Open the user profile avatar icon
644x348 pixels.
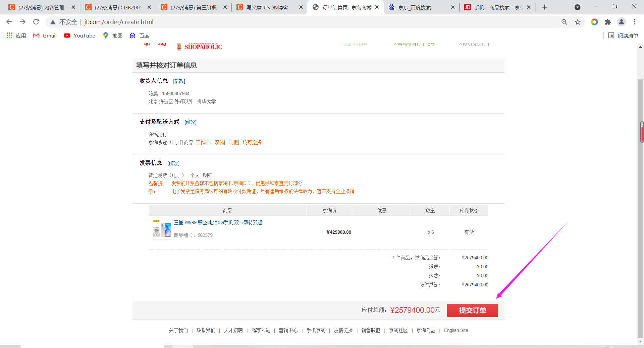[x=621, y=22]
